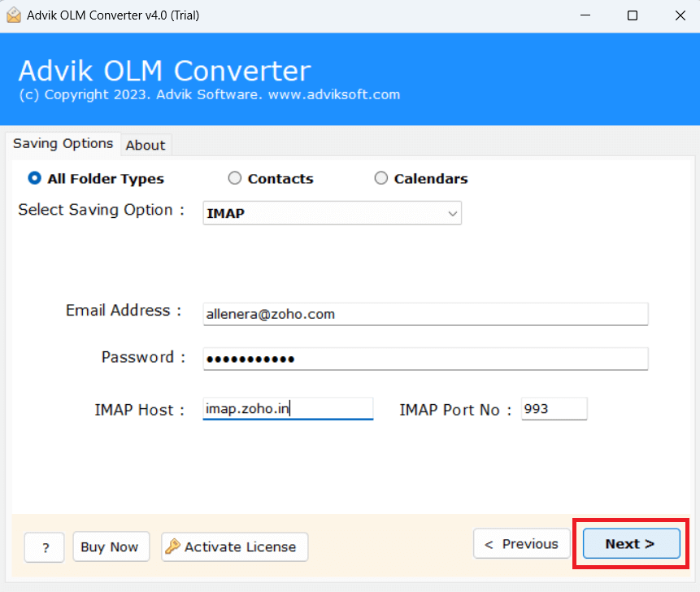Viewport: 700px width, 592px height.
Task: Select the Contacts radio button
Action: pyautogui.click(x=235, y=178)
